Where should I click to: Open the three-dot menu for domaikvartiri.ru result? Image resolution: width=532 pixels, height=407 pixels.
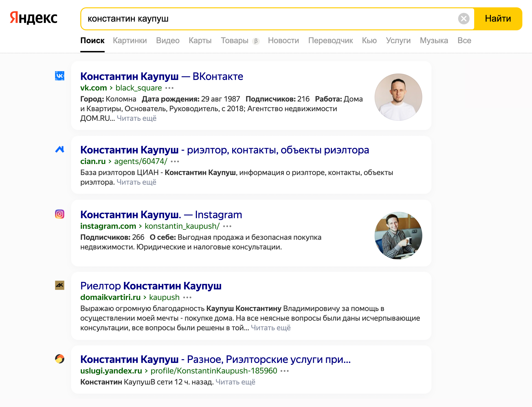tap(187, 297)
